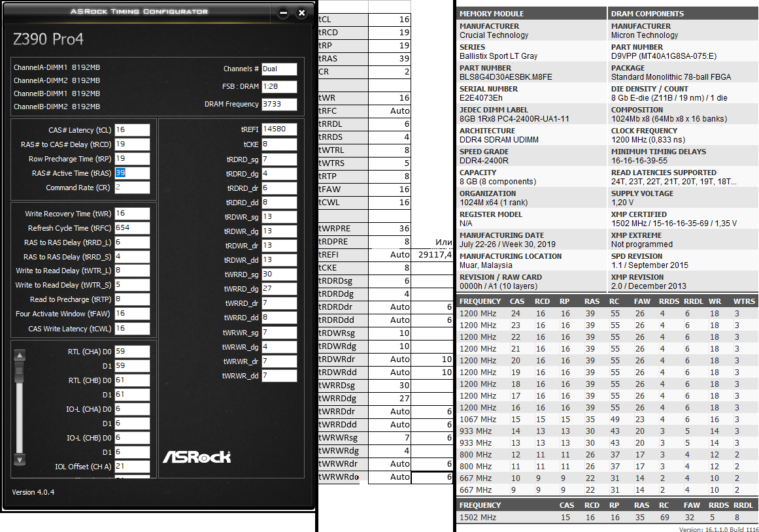Click the tWTR_L input field
This screenshot has width=759, height=532.
(x=132, y=270)
